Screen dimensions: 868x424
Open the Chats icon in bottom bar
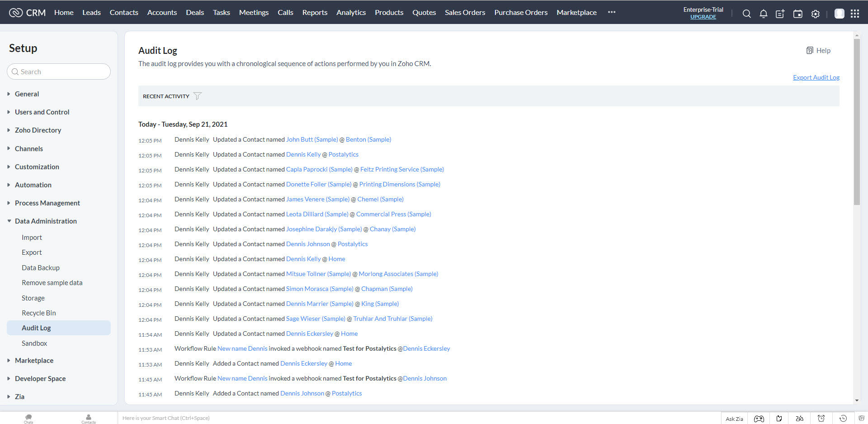(x=28, y=418)
